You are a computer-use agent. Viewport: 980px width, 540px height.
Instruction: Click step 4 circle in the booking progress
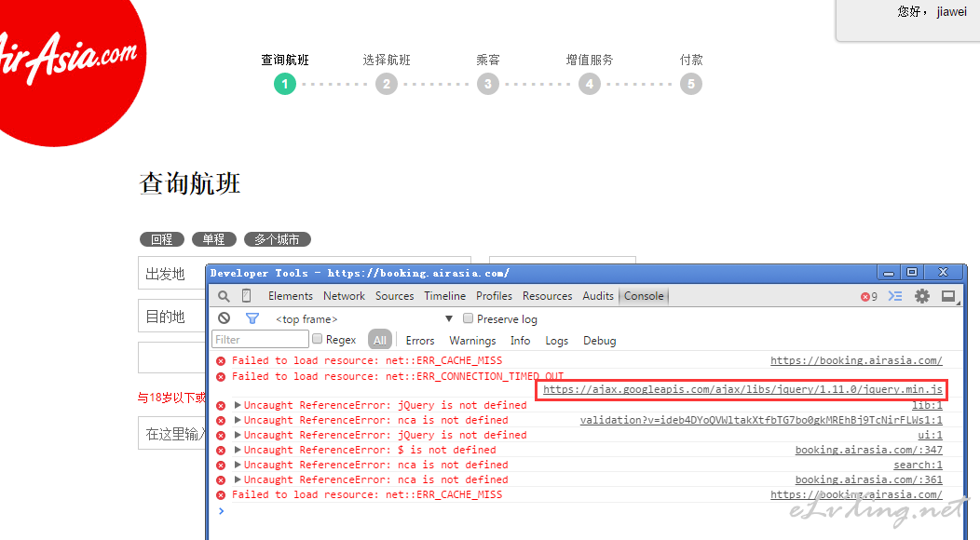pos(590,84)
